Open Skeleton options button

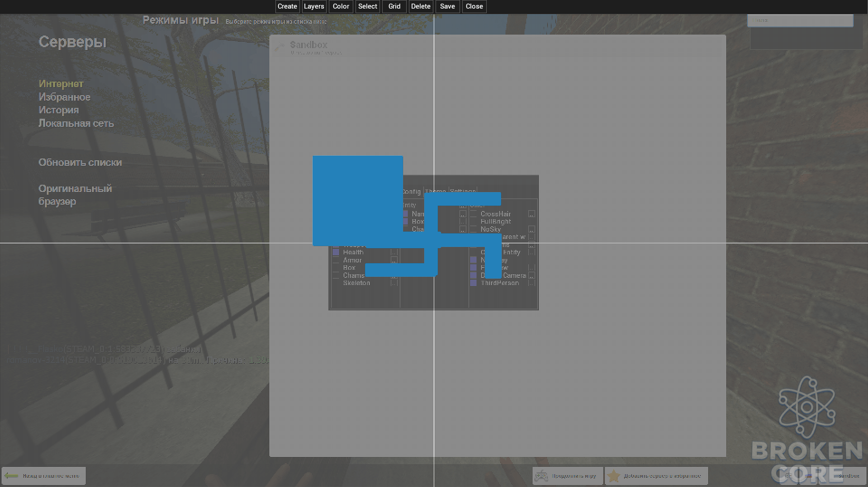(x=394, y=283)
